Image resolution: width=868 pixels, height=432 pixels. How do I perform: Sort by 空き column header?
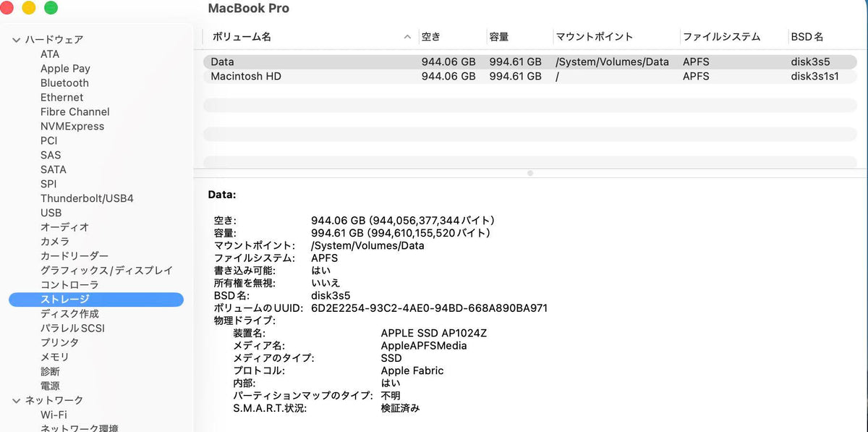coord(431,37)
